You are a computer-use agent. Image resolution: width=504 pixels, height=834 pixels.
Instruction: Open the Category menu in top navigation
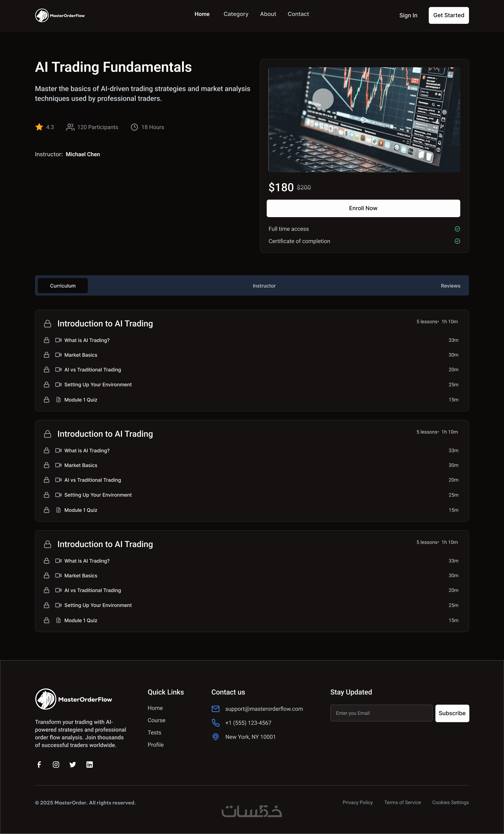pyautogui.click(x=236, y=14)
